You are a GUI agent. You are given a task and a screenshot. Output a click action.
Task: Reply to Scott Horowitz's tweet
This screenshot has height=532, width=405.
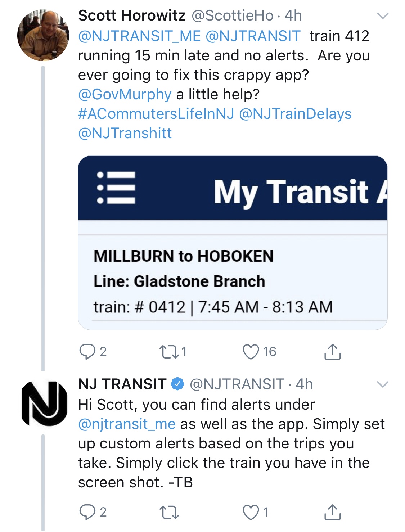coord(87,352)
